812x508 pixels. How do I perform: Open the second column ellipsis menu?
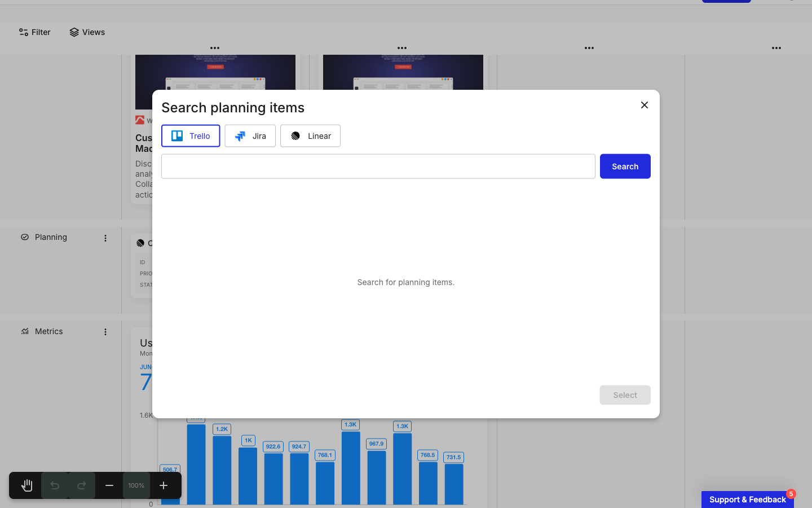click(x=402, y=48)
